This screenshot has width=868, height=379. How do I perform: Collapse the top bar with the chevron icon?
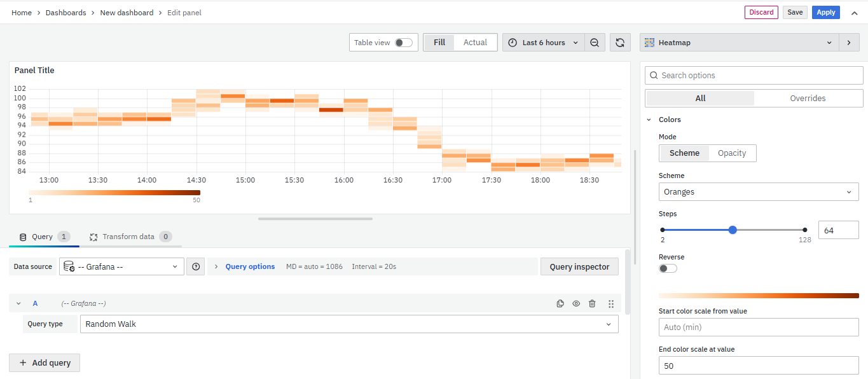pyautogui.click(x=854, y=13)
